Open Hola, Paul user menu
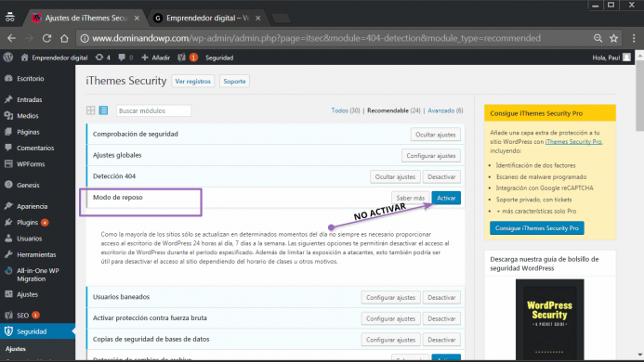This screenshot has width=644, height=362. [611, 58]
